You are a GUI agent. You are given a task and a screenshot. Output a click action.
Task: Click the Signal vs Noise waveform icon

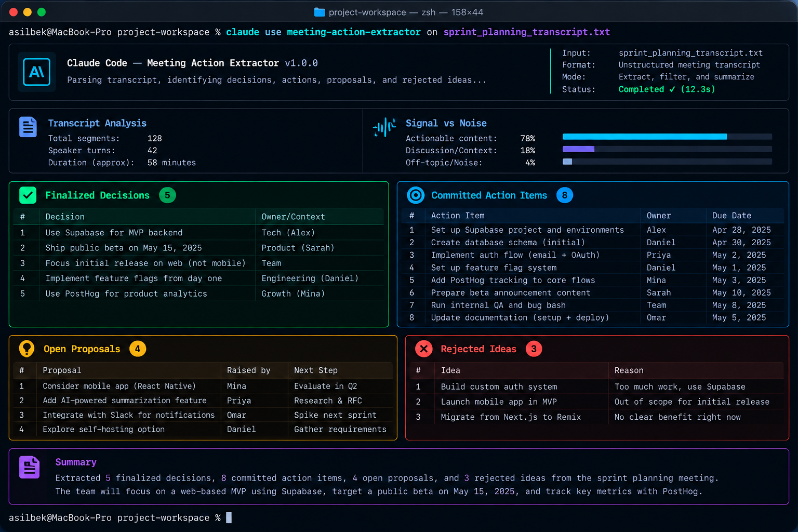click(x=384, y=127)
